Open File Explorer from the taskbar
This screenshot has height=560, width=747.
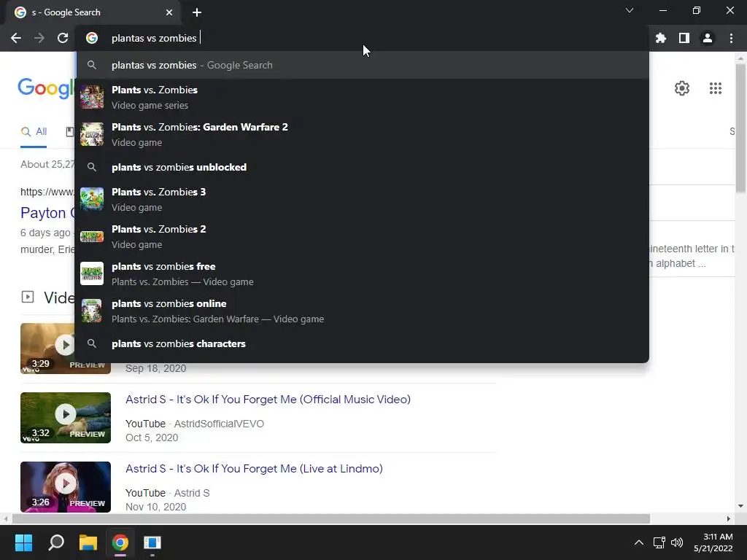pyautogui.click(x=88, y=542)
